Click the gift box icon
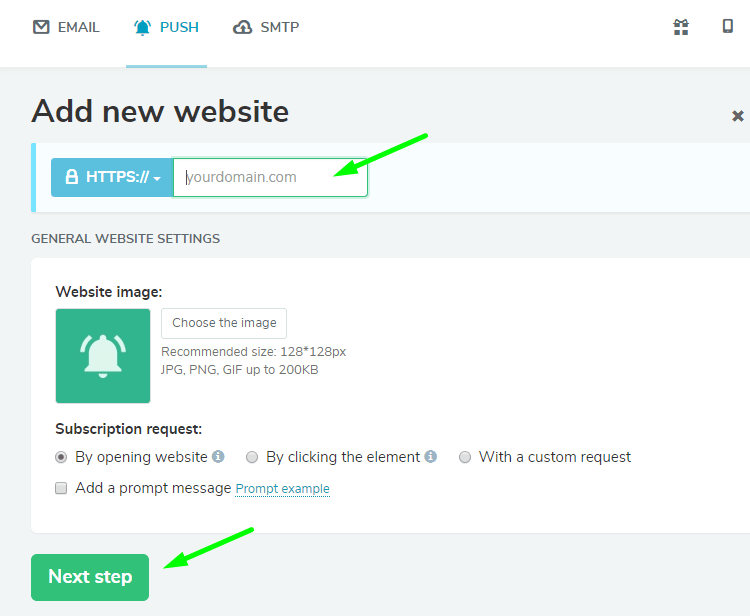The image size is (750, 616). [681, 27]
